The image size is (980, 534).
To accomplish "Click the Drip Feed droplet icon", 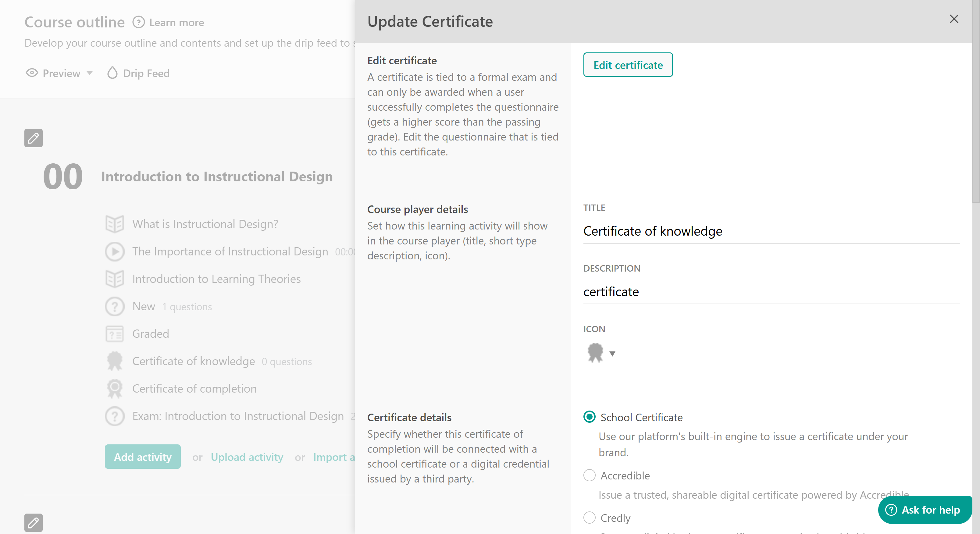I will [x=112, y=73].
